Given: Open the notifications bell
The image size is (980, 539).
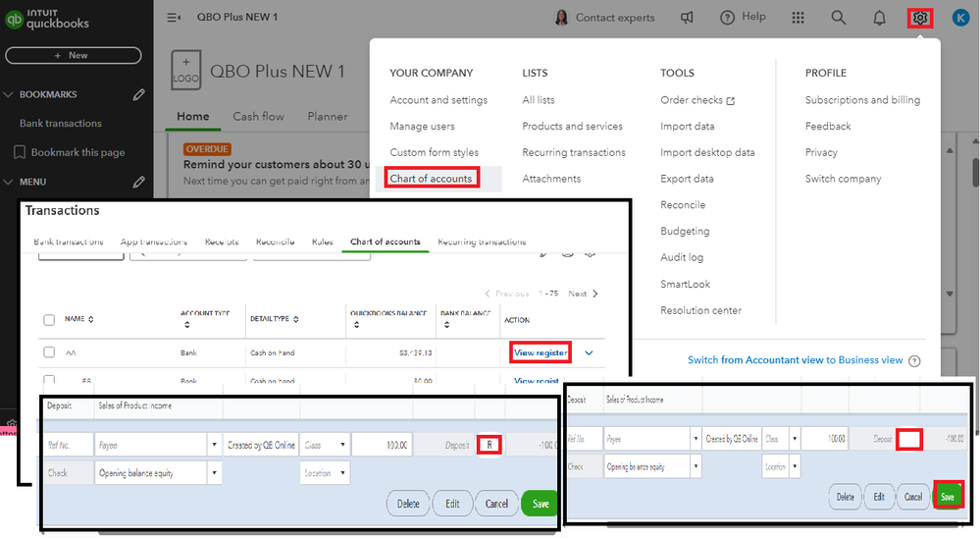Looking at the screenshot, I should 879,18.
